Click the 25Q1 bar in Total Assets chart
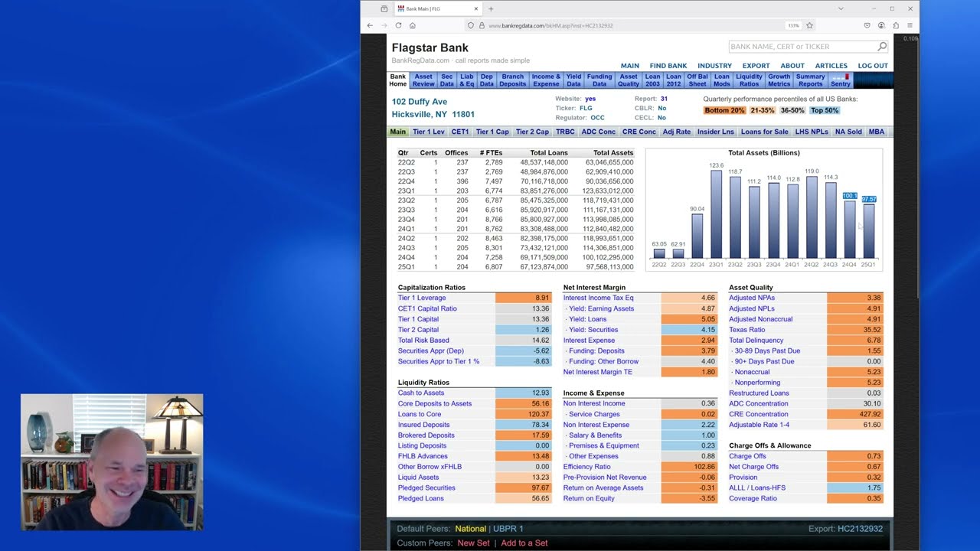This screenshot has height=551, width=980. (x=868, y=230)
